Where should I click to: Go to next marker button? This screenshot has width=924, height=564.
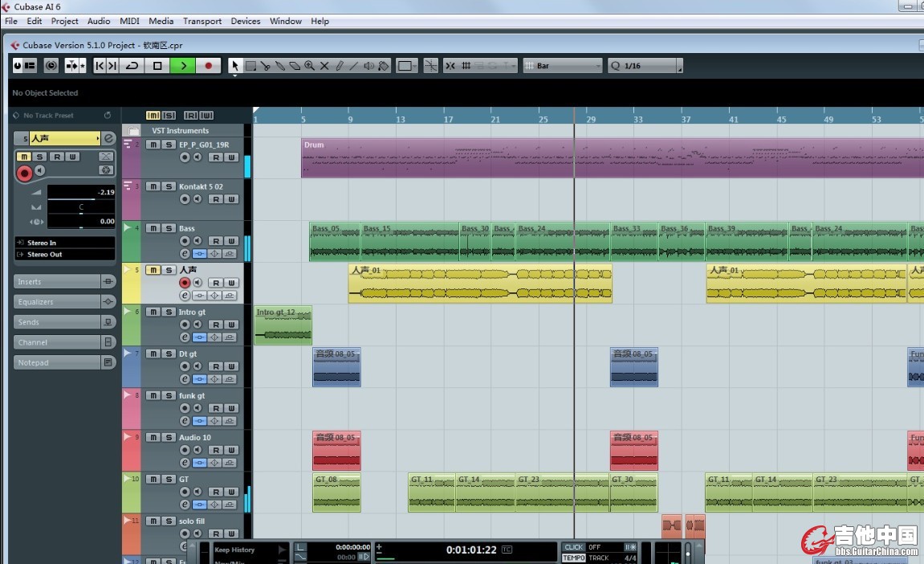pyautogui.click(x=112, y=66)
